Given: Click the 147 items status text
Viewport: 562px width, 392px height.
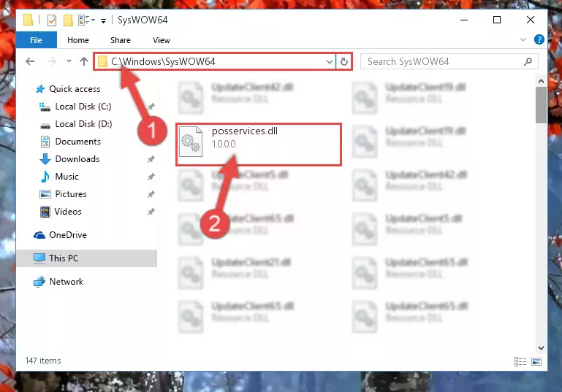Looking at the screenshot, I should [x=43, y=361].
